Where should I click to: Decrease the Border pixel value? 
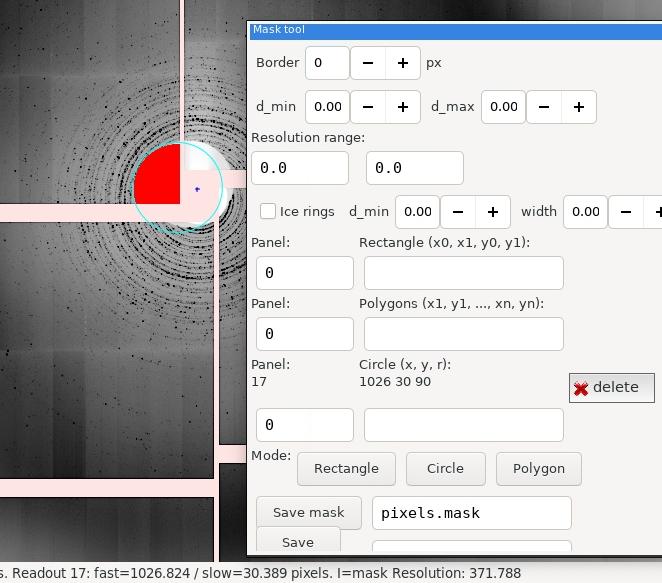click(x=368, y=63)
